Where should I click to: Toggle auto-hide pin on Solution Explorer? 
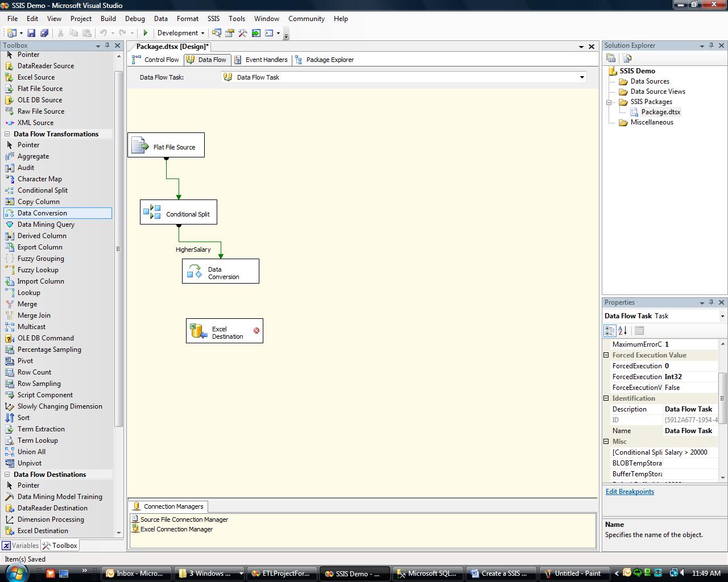click(x=711, y=45)
